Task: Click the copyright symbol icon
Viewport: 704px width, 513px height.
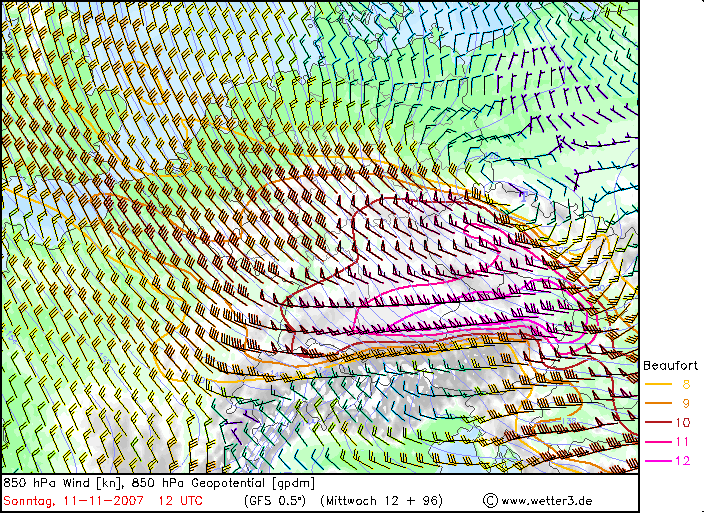Action: click(x=490, y=500)
